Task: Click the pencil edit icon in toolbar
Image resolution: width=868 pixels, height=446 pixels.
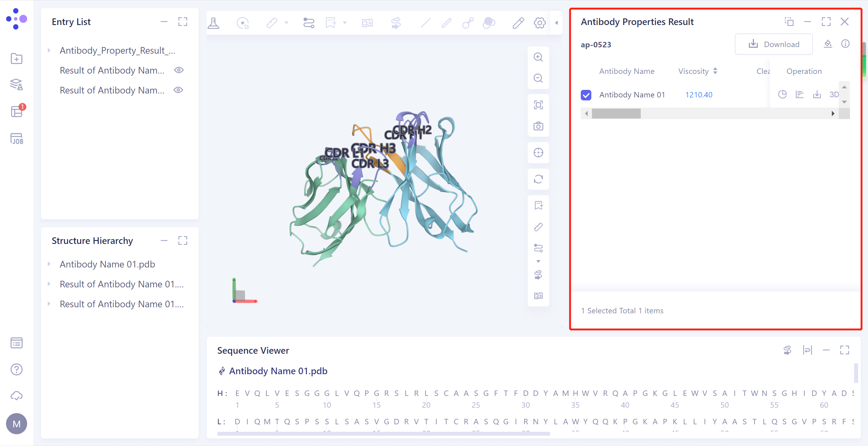Action: (518, 23)
